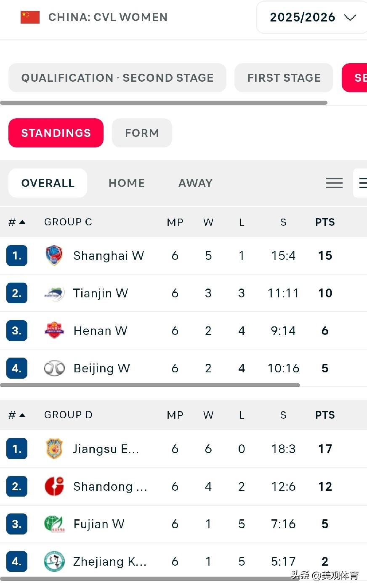
Task: Select the Henan W team logo
Action: click(x=54, y=331)
